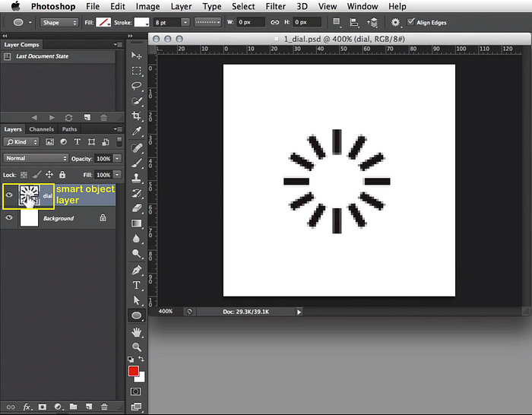Select the Crop tool
Viewport: 532px width, 415px height.
tap(136, 116)
